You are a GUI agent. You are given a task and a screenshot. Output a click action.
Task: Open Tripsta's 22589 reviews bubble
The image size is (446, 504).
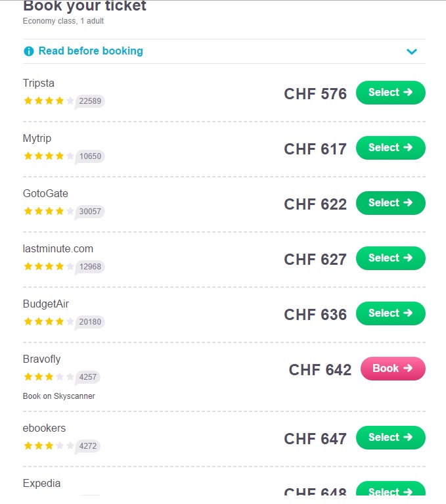[90, 101]
